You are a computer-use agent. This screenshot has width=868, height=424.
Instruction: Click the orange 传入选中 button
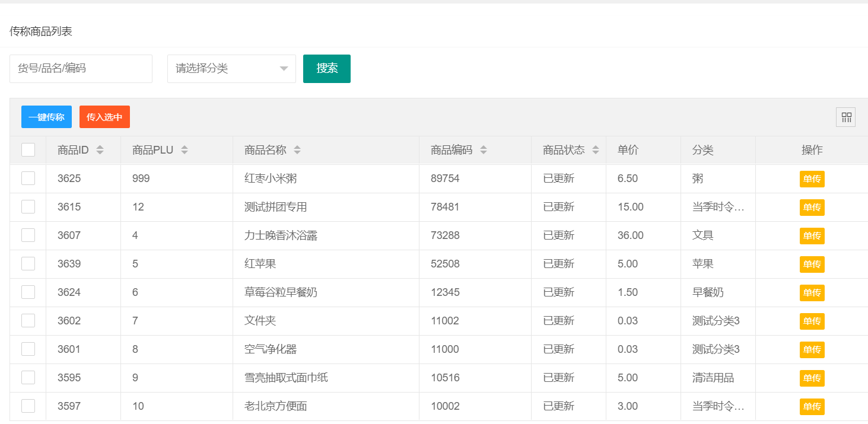(104, 117)
